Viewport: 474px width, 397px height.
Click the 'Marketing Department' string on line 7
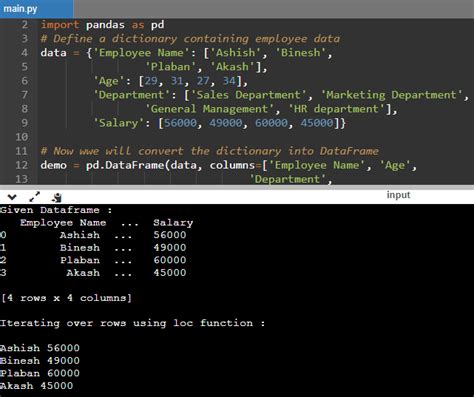[392, 95]
